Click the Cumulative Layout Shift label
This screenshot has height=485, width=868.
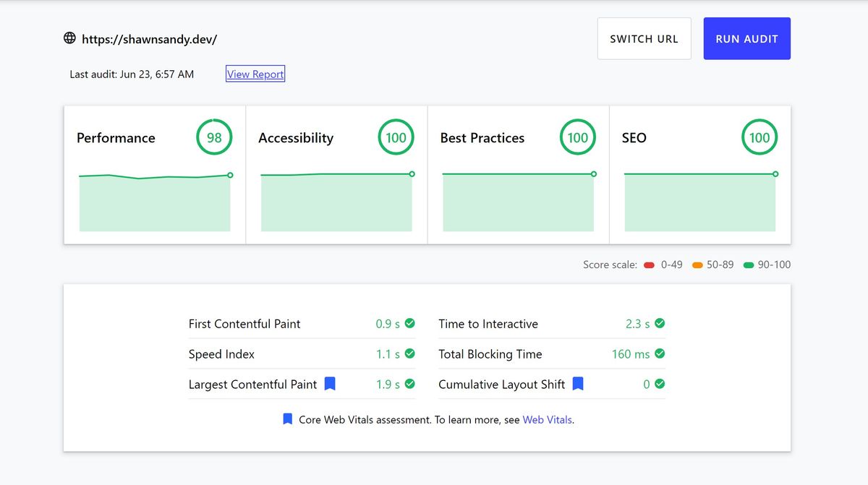click(501, 385)
